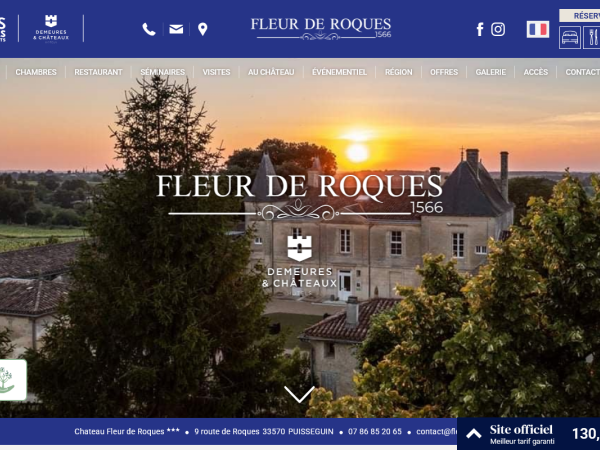Open the Instagram profile icon
The width and height of the screenshot is (600, 450).
click(x=498, y=29)
